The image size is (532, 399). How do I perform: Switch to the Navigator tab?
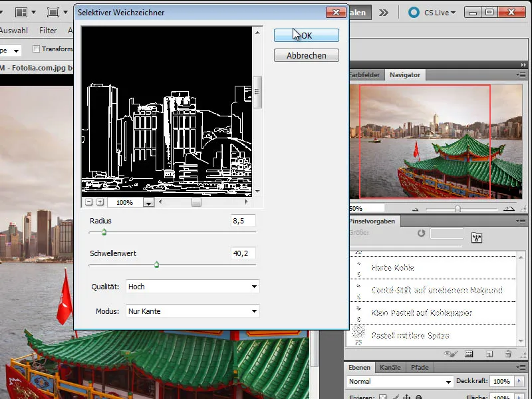[405, 75]
